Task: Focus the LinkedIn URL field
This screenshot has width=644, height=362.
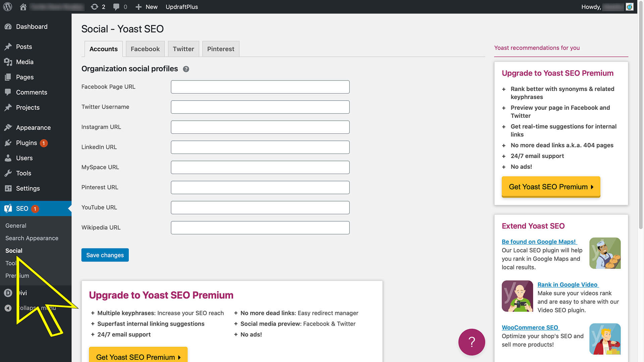Action: pos(260,147)
